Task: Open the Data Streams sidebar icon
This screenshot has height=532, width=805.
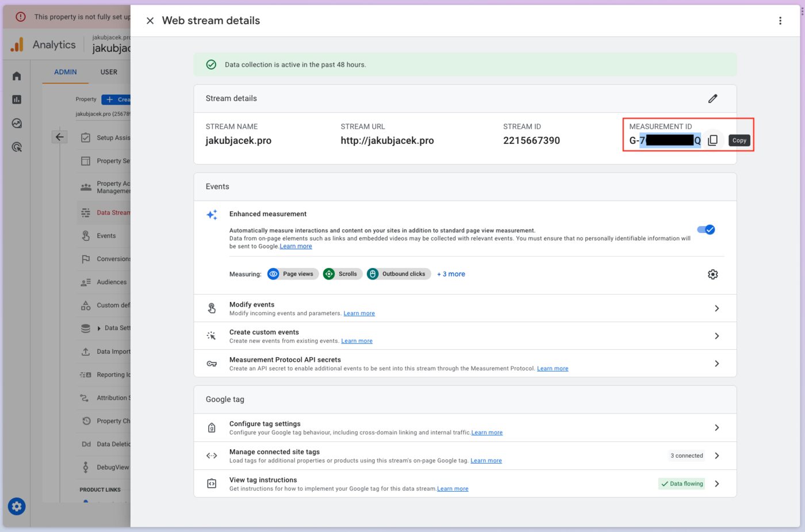Action: [85, 212]
